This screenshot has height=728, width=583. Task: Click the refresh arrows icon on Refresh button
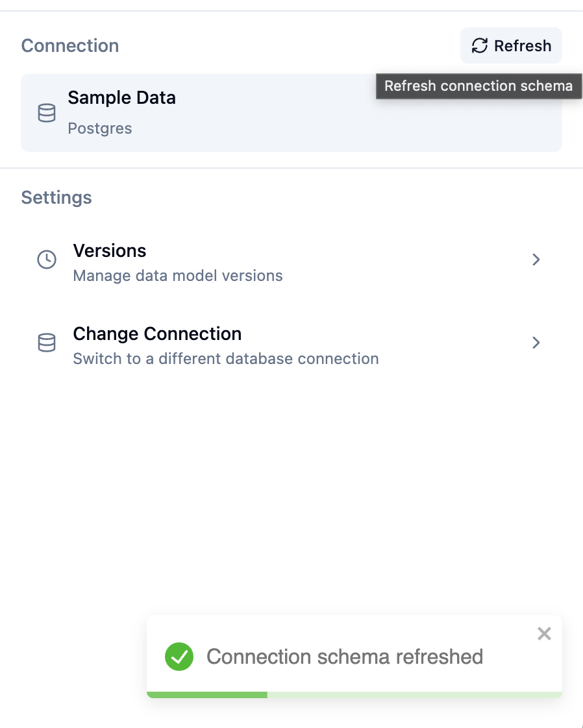click(x=479, y=45)
